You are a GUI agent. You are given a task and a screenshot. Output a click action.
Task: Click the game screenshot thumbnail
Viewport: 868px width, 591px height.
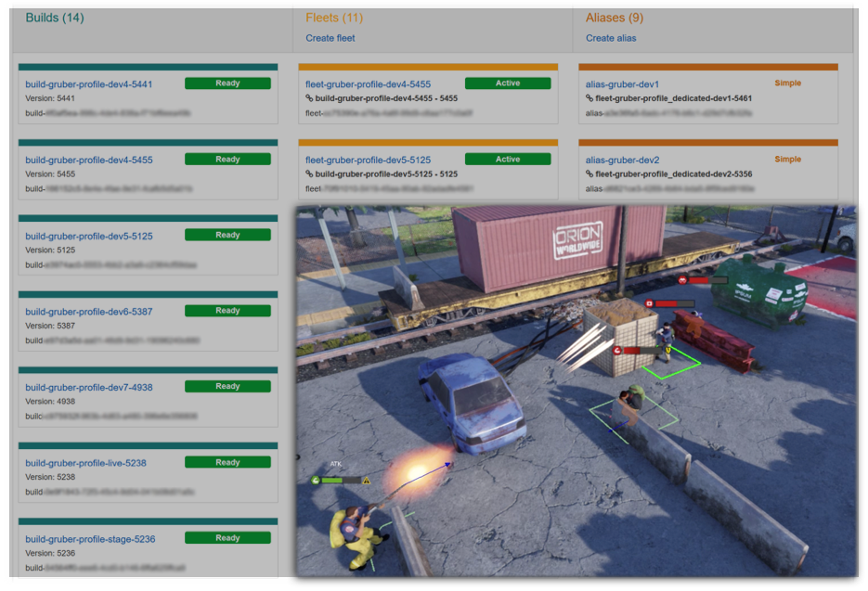coord(577,392)
